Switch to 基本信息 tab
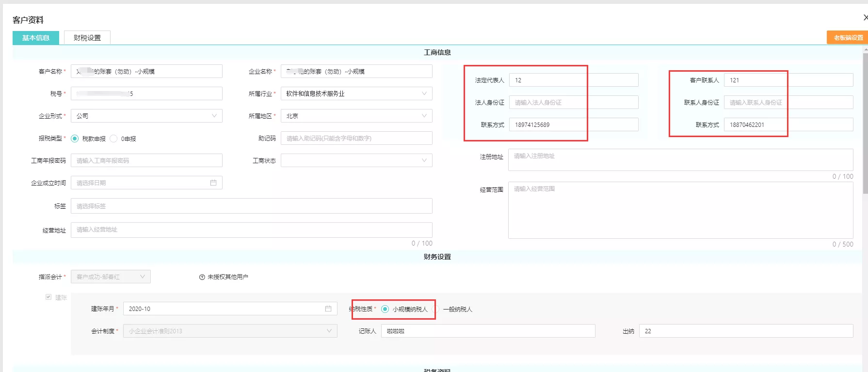The image size is (868, 372). pyautogui.click(x=36, y=38)
